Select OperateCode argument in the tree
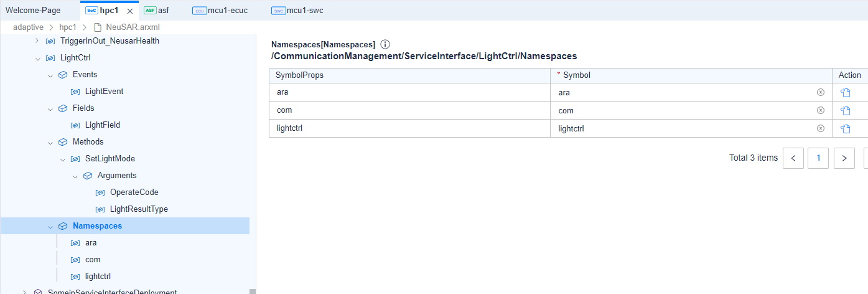 134,192
